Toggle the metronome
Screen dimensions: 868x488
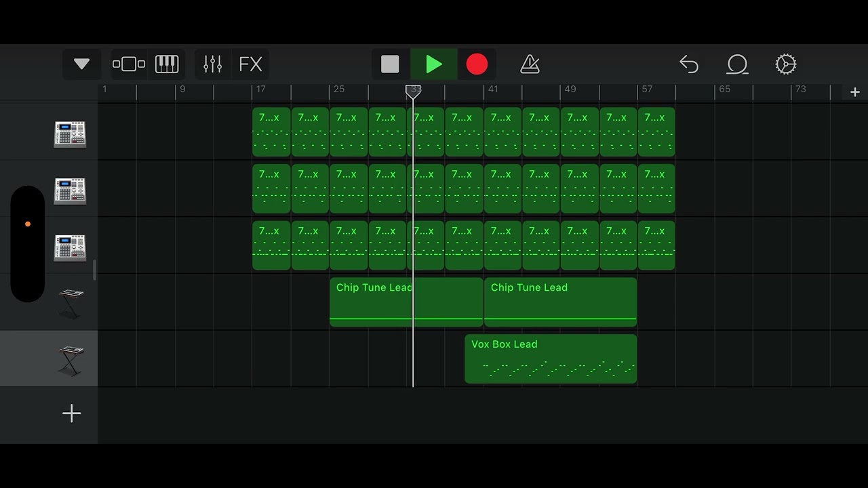[x=530, y=64]
